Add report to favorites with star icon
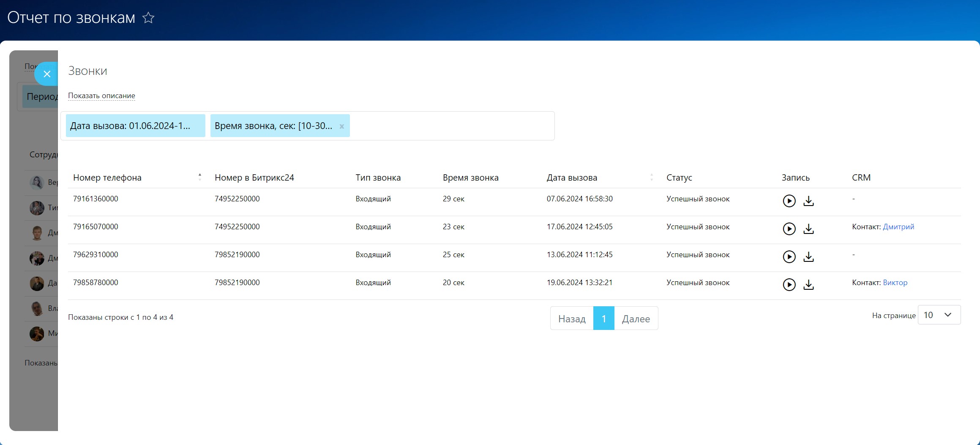 tap(148, 18)
